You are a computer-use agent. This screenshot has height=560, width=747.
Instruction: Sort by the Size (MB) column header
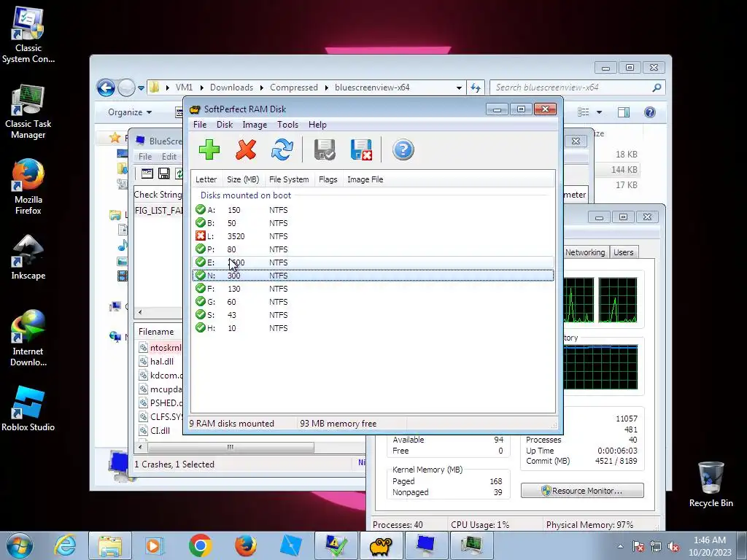click(243, 179)
